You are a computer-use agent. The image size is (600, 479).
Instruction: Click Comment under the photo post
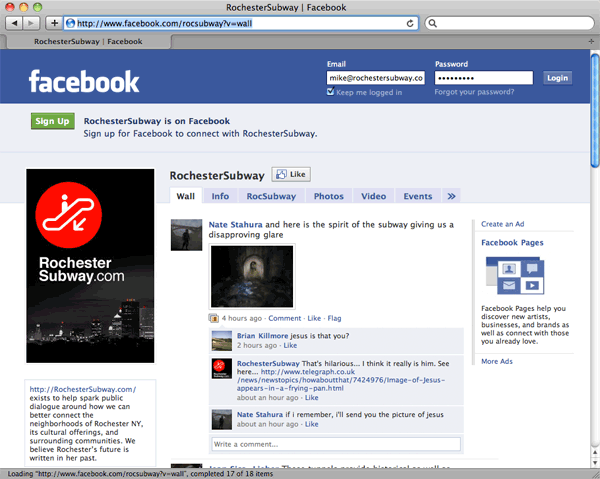pos(284,318)
